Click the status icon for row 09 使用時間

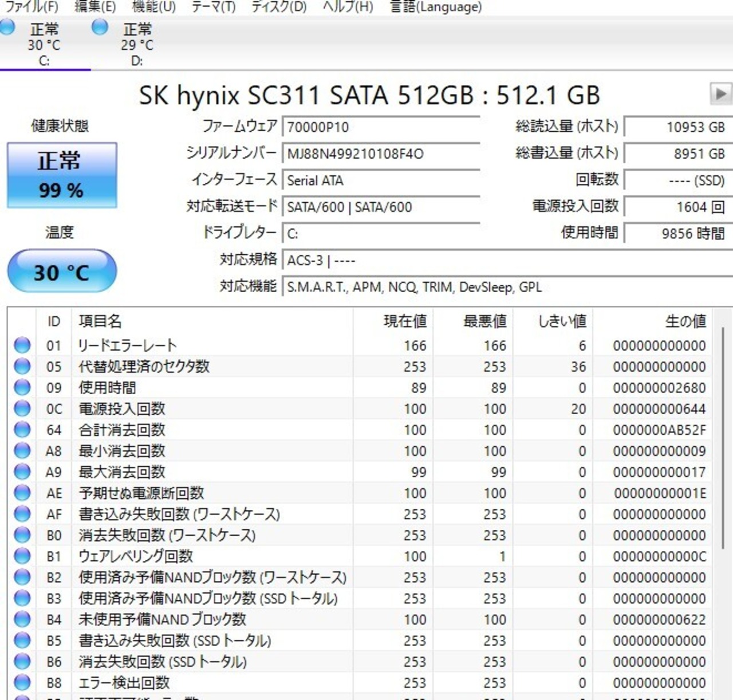(22, 387)
